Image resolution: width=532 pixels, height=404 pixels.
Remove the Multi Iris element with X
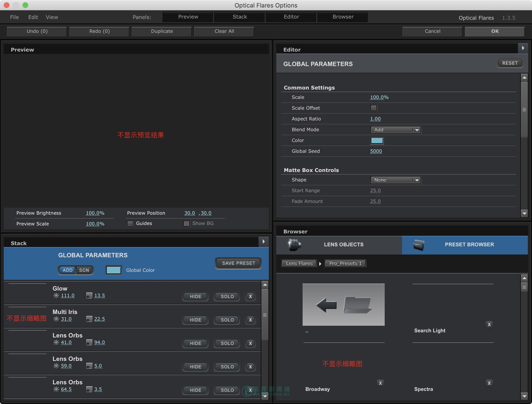pos(250,320)
